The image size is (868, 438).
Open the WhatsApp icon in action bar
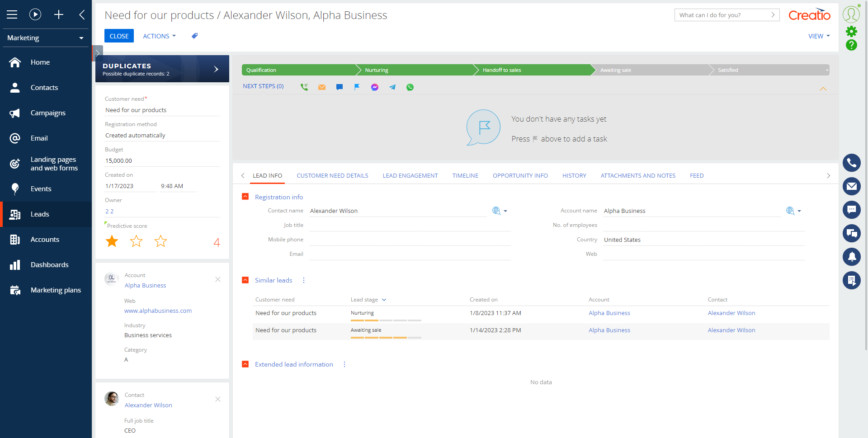point(410,87)
